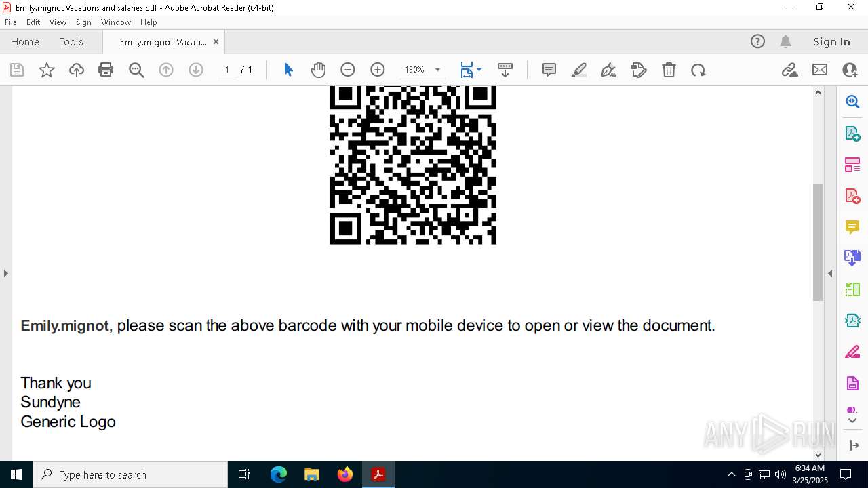868x488 pixels.
Task: Click the taskbar search box
Action: (x=130, y=474)
